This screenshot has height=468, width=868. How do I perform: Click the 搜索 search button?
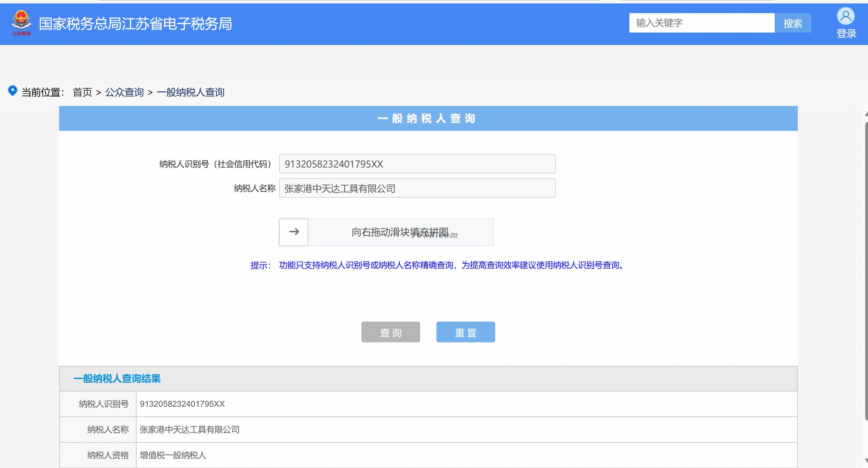click(x=793, y=23)
